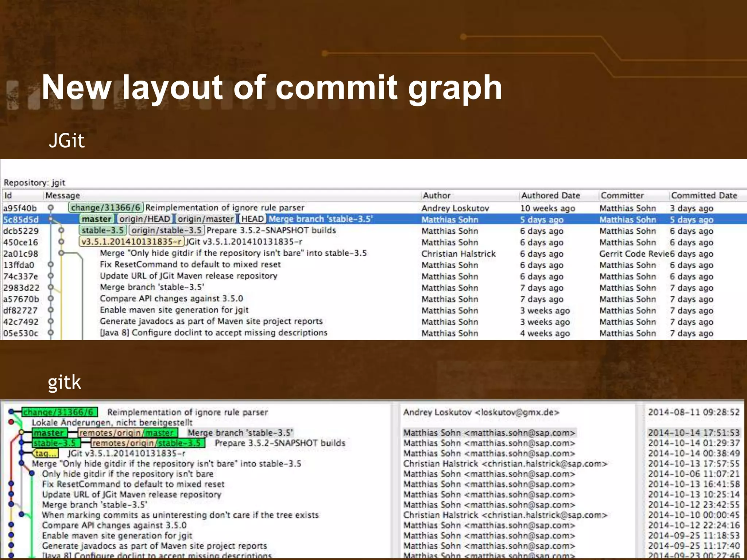The height and width of the screenshot is (560, 747).
Task: Click the date 2014-08-11 09:28:52 in gitk
Action: click(x=694, y=412)
